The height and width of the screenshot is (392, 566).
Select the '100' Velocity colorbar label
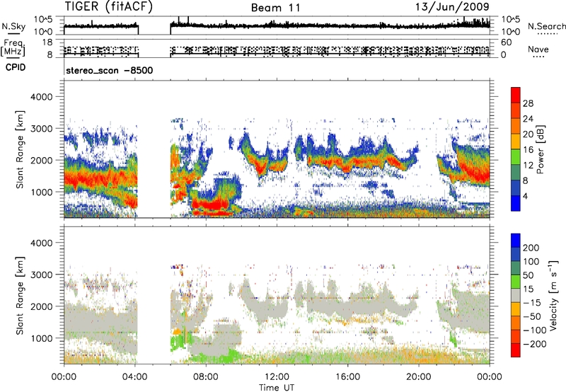(x=531, y=262)
